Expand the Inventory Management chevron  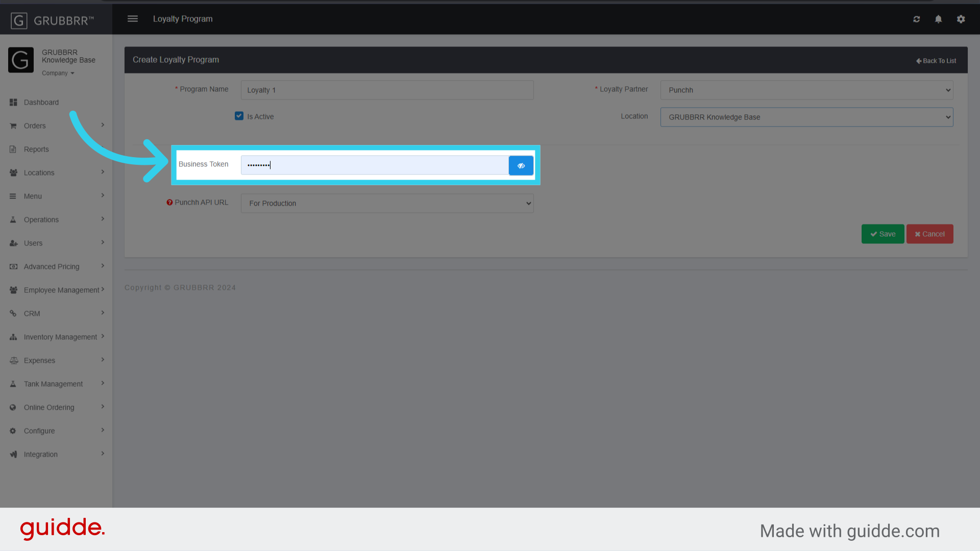click(x=103, y=336)
